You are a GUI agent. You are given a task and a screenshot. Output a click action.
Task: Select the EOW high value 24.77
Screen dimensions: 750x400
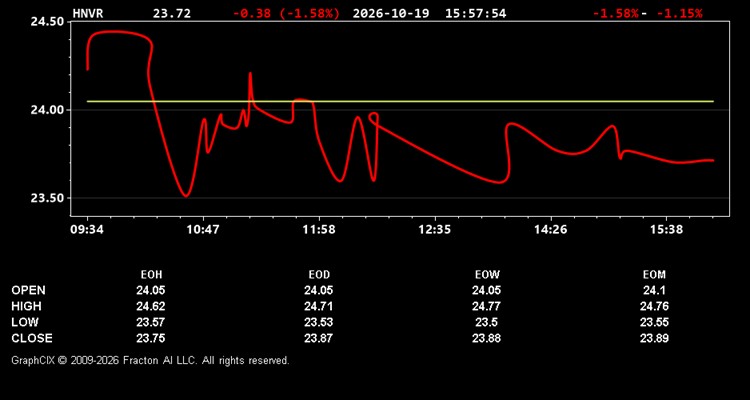[x=487, y=306]
